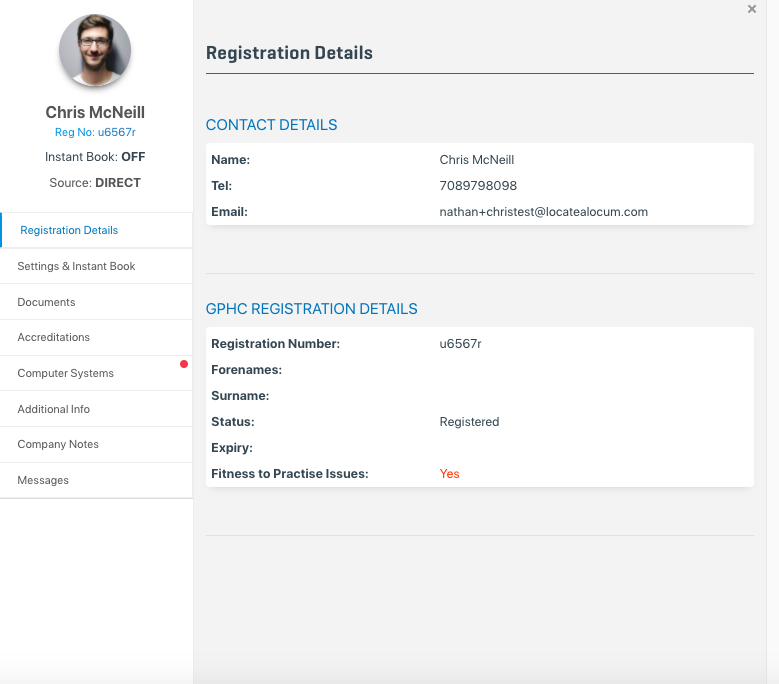Click the nathan+christest email address
The width and height of the screenshot is (779, 684).
coord(543,212)
